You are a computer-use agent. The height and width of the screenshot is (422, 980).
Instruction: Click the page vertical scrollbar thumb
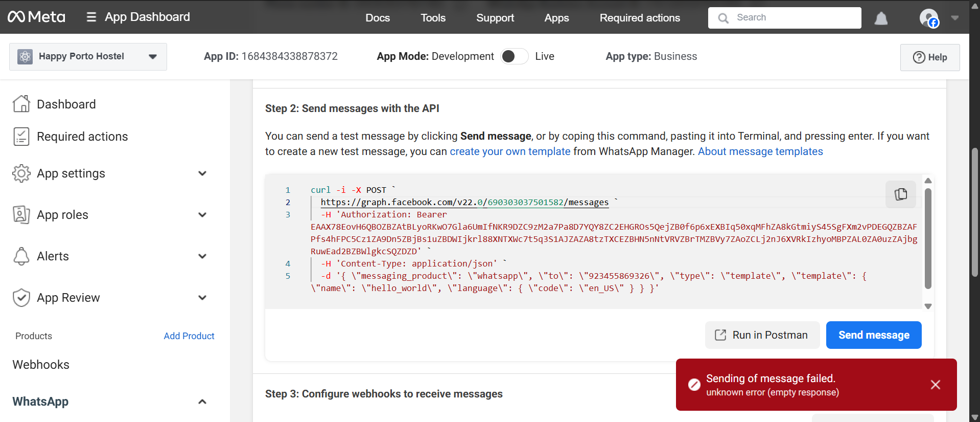[x=975, y=212]
